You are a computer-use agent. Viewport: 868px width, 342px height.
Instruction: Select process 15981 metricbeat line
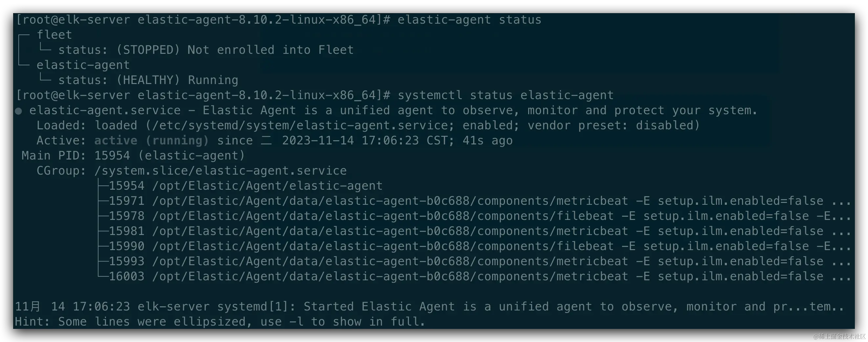(x=474, y=231)
